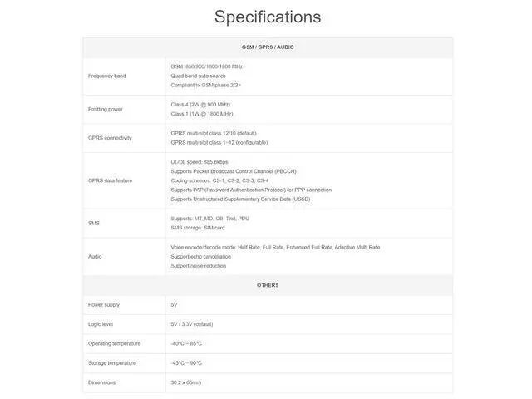Image resolution: width=532 pixels, height=399 pixels.
Task: Select the Dimensions 30.2 x 65mm value
Action: coord(186,382)
